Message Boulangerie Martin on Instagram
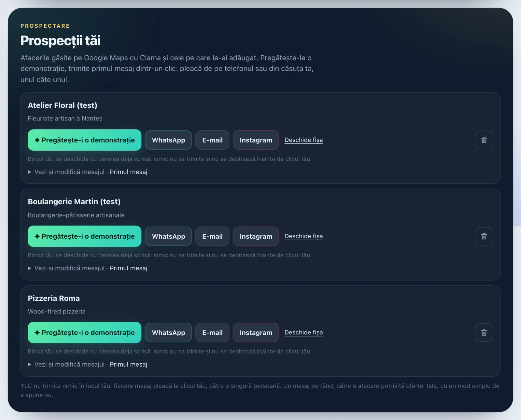 click(256, 236)
